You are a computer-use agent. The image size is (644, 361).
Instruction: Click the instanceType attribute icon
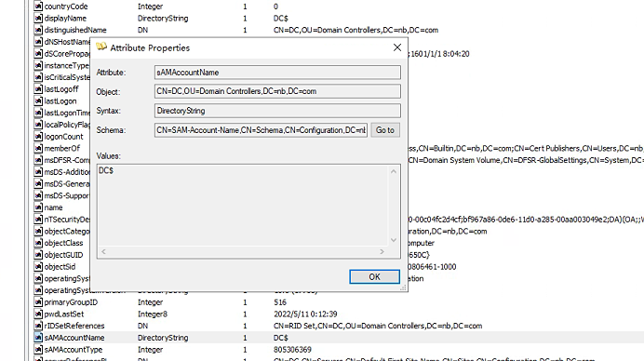pyautogui.click(x=38, y=65)
